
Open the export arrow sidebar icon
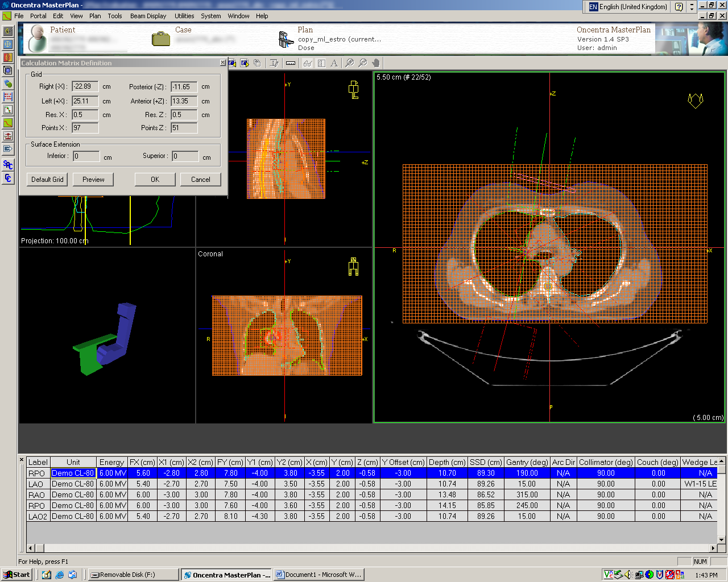pos(8,149)
